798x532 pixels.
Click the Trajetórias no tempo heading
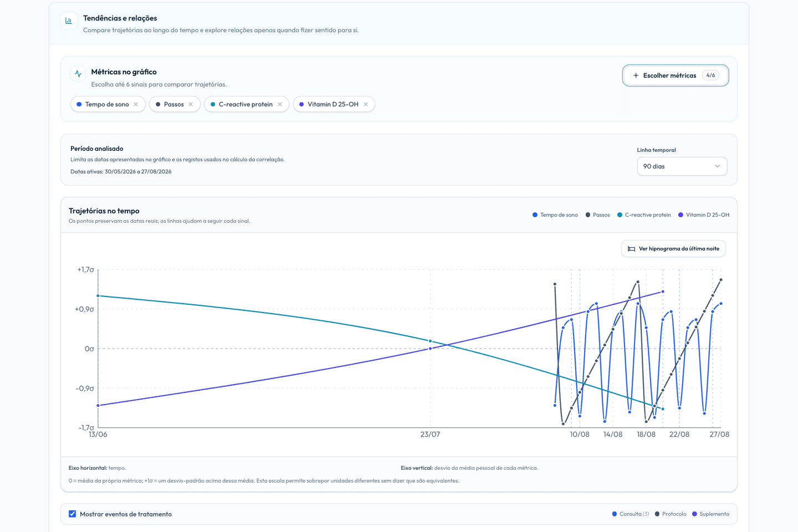104,211
